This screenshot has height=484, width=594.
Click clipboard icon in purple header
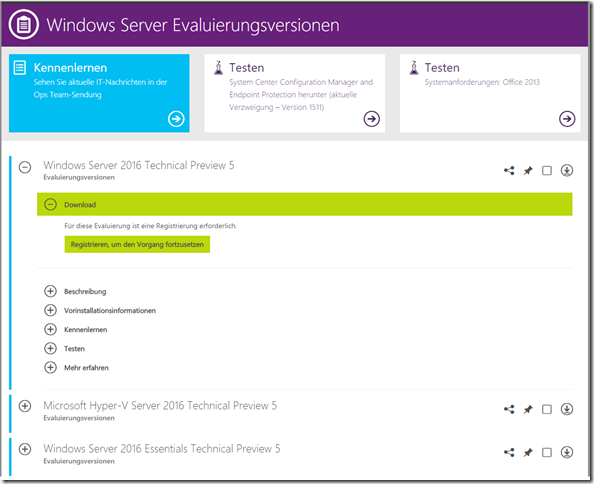(23, 25)
